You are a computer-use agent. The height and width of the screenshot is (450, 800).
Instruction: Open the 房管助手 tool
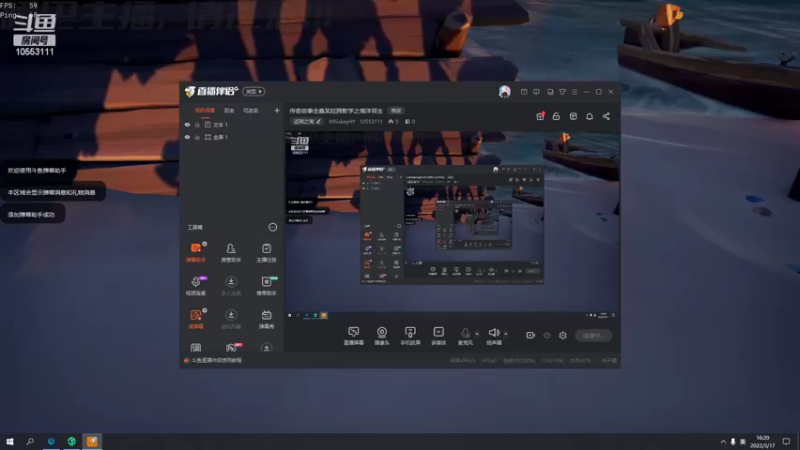click(231, 253)
